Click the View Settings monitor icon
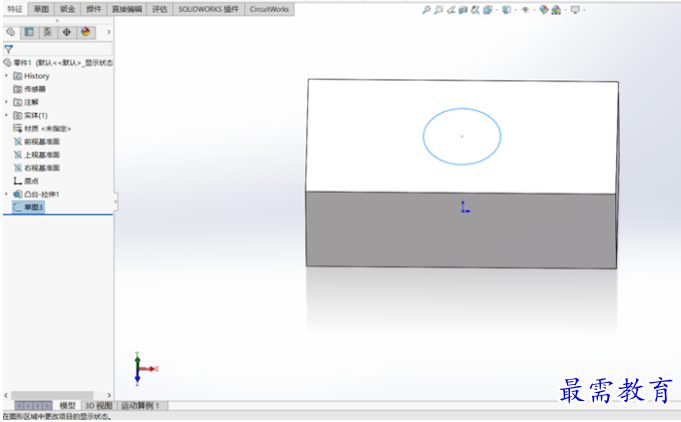 575,10
